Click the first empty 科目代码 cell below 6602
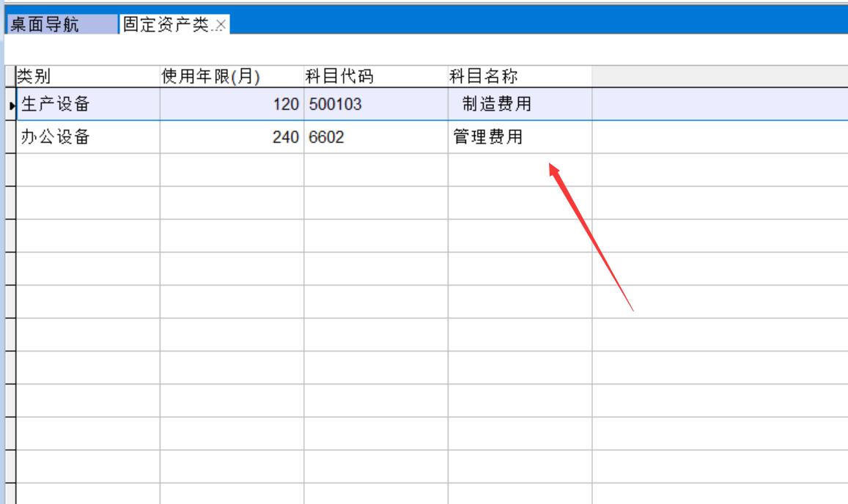This screenshot has width=848, height=504. (x=375, y=170)
